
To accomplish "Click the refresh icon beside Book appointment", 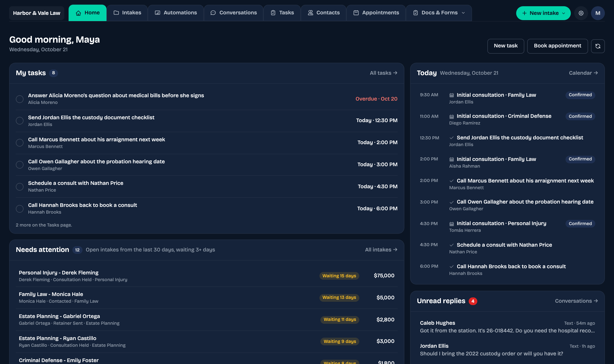I will point(598,46).
